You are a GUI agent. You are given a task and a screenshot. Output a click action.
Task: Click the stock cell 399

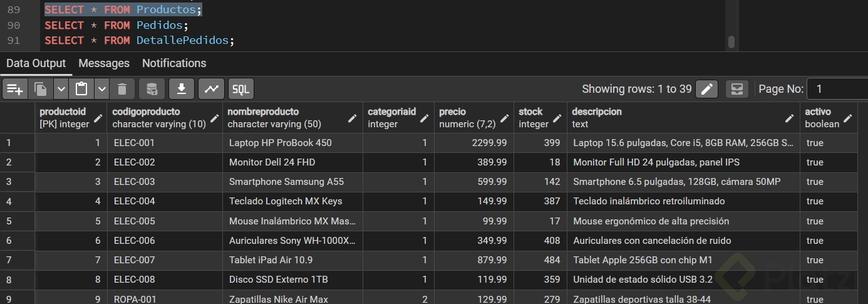tap(540, 143)
